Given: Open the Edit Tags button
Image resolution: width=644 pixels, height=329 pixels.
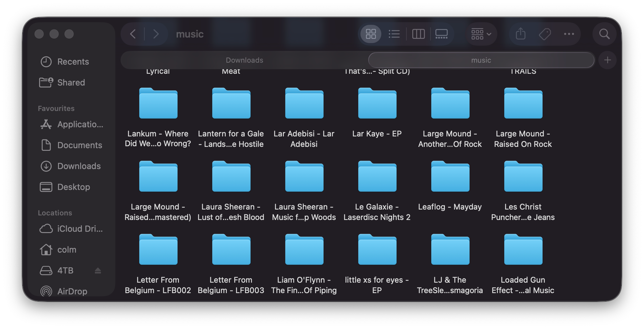Looking at the screenshot, I should 545,34.
